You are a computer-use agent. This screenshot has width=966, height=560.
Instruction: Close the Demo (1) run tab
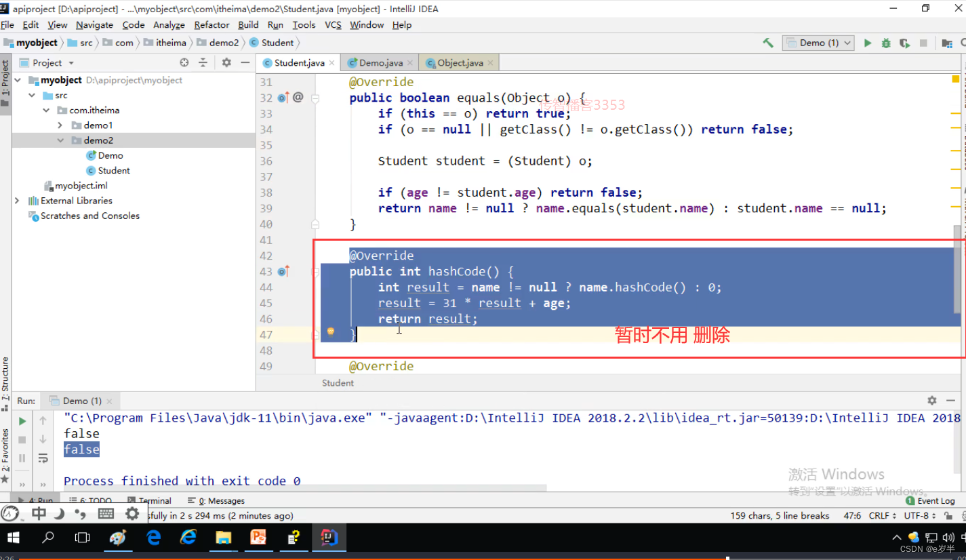click(x=110, y=401)
